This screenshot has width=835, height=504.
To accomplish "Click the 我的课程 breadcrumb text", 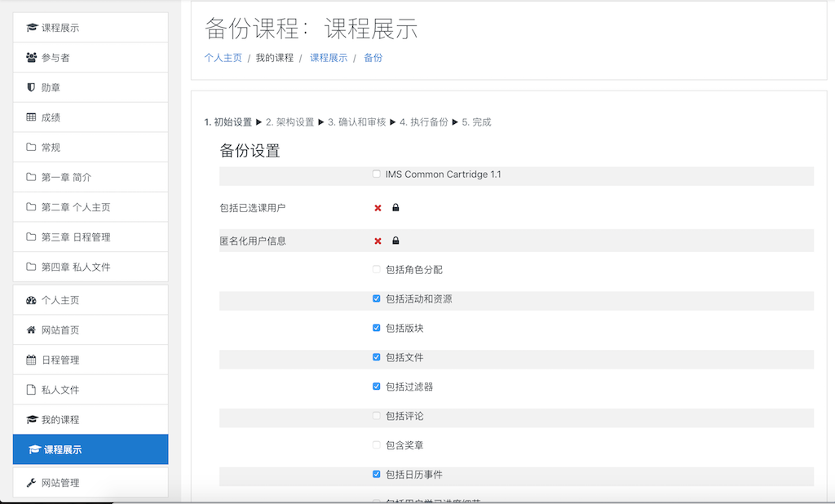I will coord(274,58).
